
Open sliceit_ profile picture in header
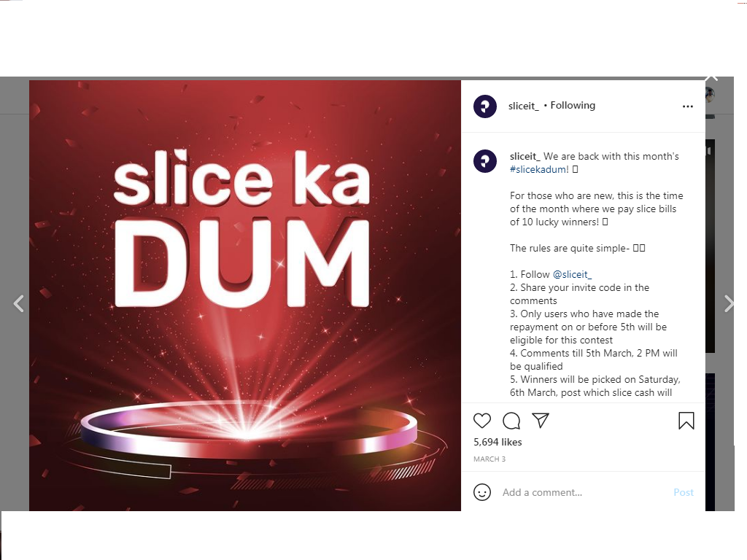[x=485, y=106]
